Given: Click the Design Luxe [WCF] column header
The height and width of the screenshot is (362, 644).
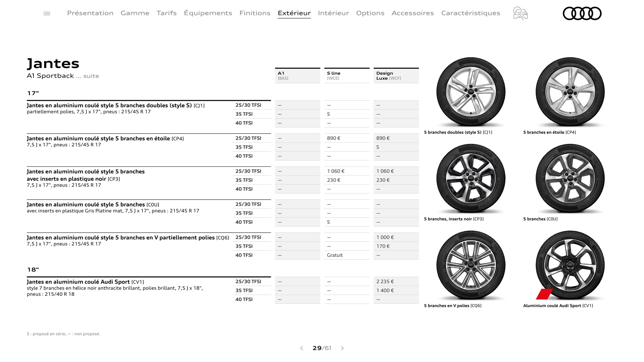Looking at the screenshot, I should (396, 75).
